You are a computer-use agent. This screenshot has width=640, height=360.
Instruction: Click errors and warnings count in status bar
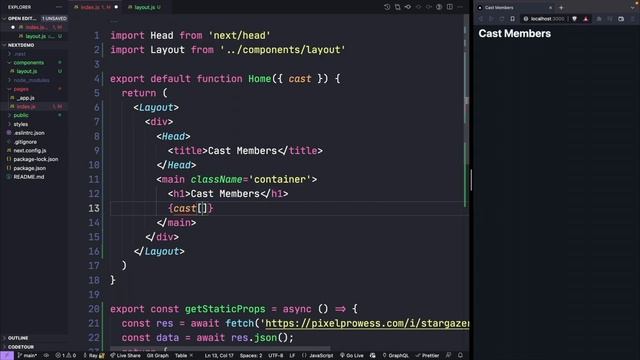66,356
